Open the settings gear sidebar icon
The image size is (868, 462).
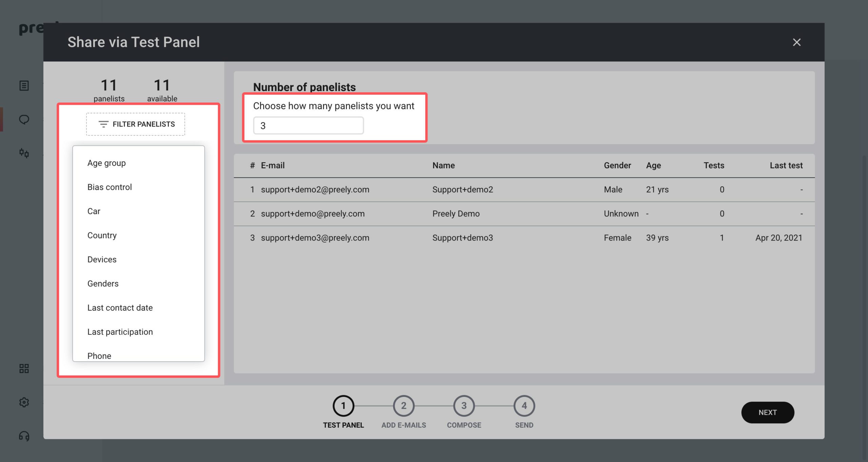point(24,402)
